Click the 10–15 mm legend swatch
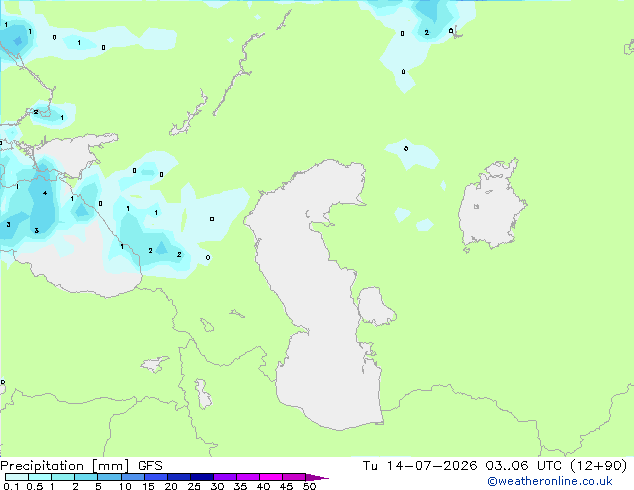 tap(132, 477)
